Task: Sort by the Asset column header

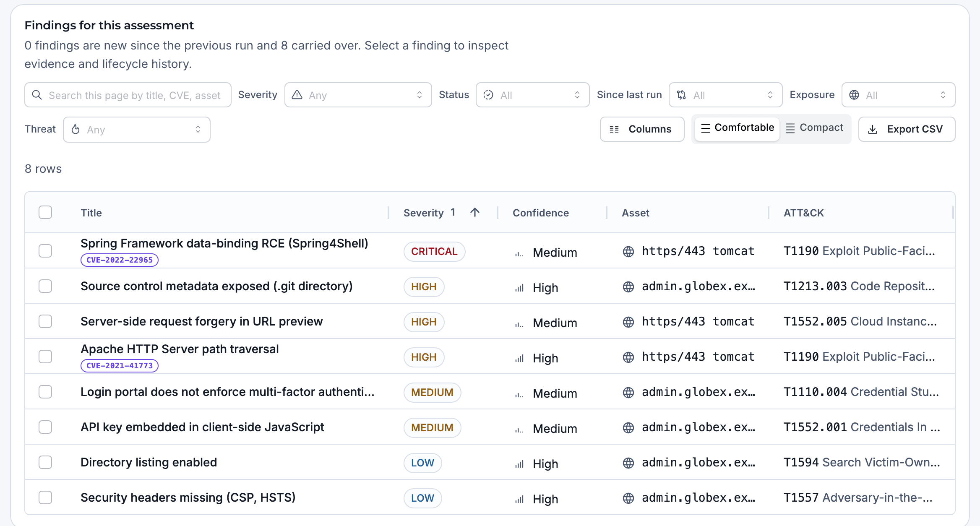Action: click(x=635, y=213)
